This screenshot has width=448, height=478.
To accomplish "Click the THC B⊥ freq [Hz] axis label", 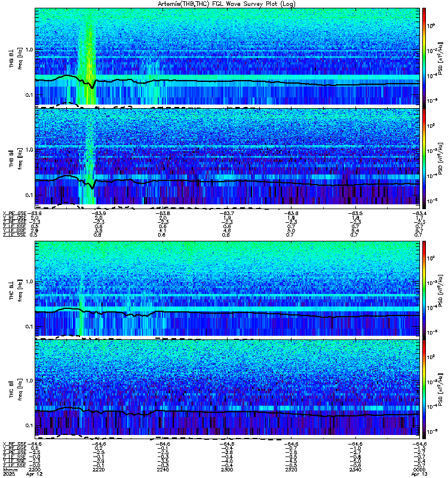I will pyautogui.click(x=16, y=290).
